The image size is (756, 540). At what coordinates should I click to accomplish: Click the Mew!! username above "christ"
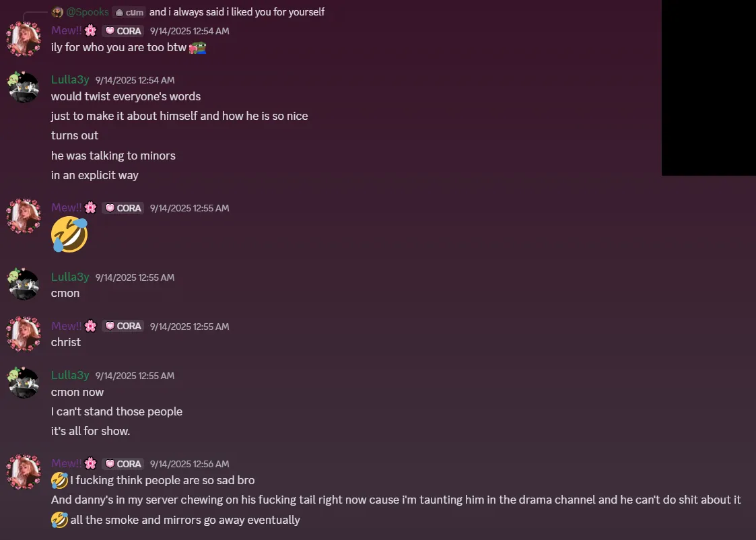point(66,326)
